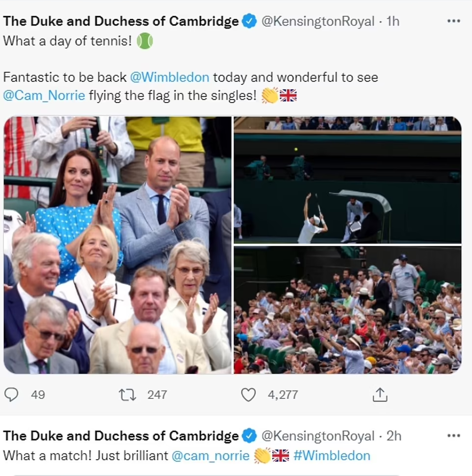This screenshot has height=476, width=472.
Task: Click the #Wimbledon hashtag
Action: 332,455
